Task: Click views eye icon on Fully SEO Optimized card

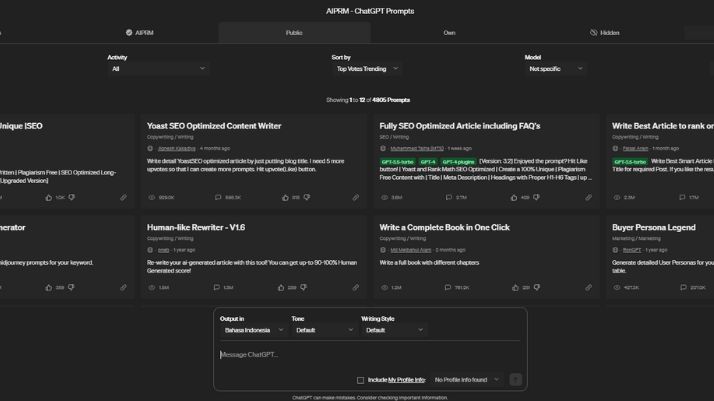Action: [385, 198]
